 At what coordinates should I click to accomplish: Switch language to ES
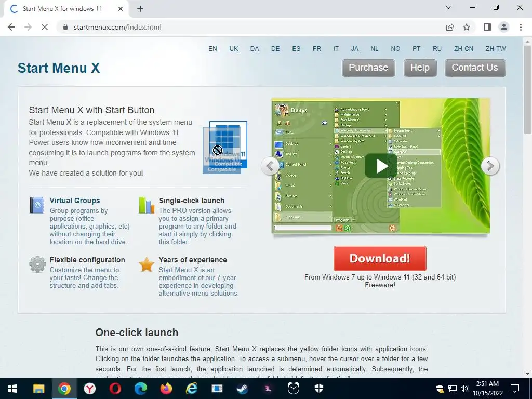296,48
